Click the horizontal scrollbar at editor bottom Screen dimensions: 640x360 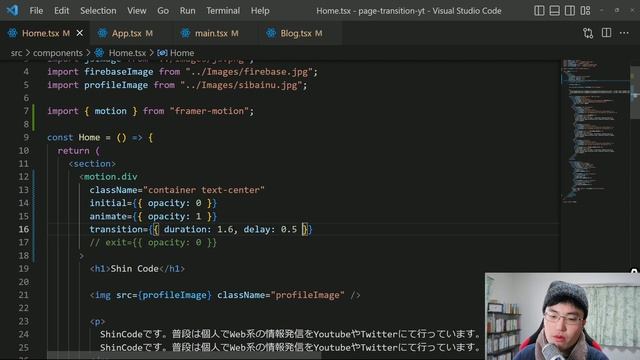[x=184, y=356]
